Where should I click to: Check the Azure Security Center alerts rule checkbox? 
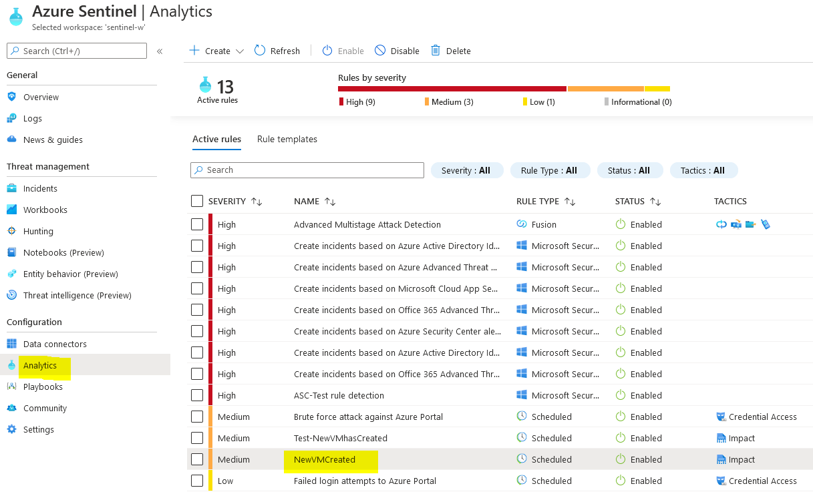(197, 331)
